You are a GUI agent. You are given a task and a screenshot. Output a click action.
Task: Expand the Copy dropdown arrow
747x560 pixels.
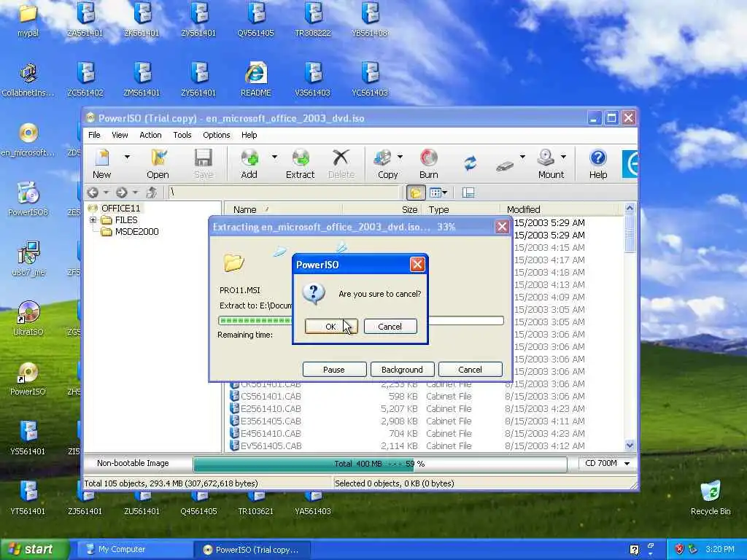click(400, 157)
